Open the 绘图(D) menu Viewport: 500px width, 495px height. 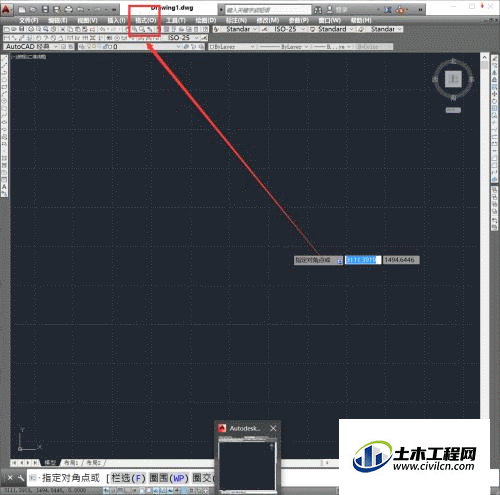(x=206, y=21)
